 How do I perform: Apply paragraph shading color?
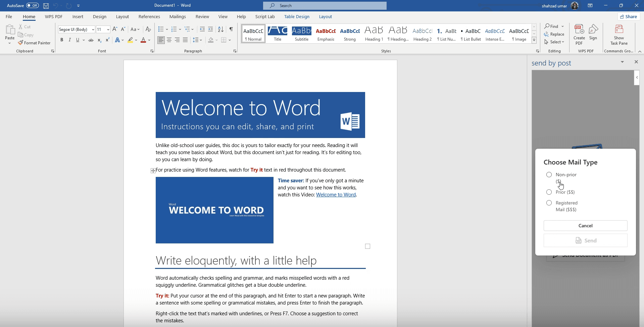[211, 40]
